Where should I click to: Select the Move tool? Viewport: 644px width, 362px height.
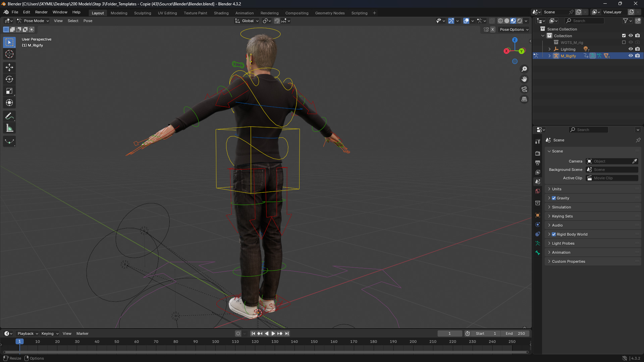point(9,67)
